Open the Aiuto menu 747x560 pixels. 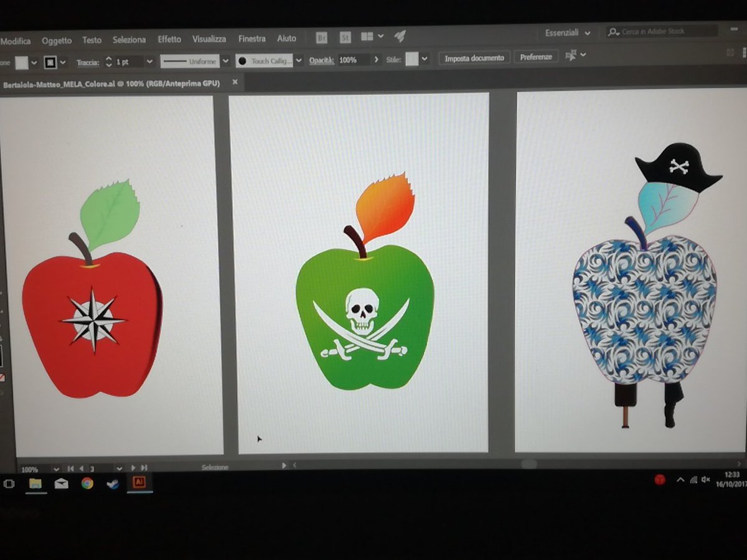coord(286,38)
